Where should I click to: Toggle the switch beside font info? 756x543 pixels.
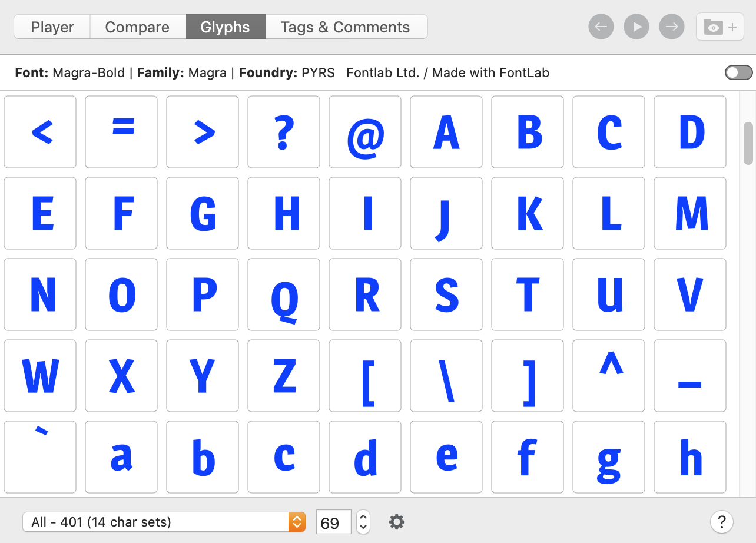(739, 72)
